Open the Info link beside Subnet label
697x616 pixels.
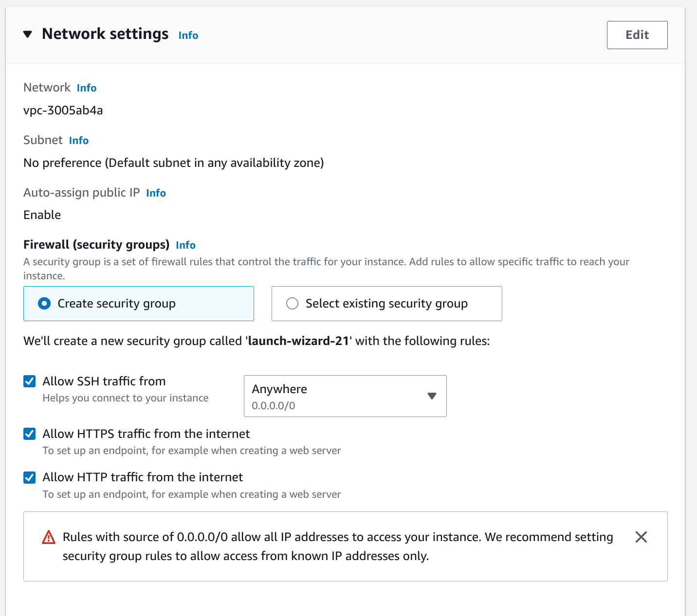coord(79,141)
